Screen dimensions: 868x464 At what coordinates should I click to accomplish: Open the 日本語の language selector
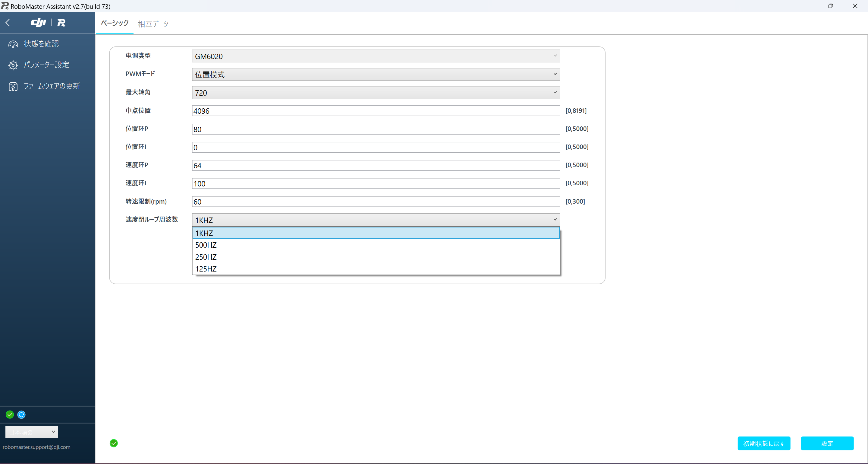(x=31, y=432)
